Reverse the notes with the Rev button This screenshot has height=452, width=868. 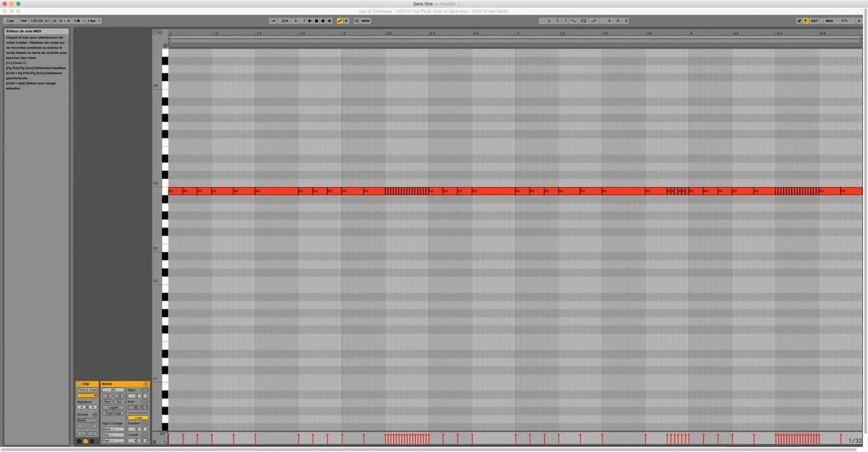coord(107,401)
